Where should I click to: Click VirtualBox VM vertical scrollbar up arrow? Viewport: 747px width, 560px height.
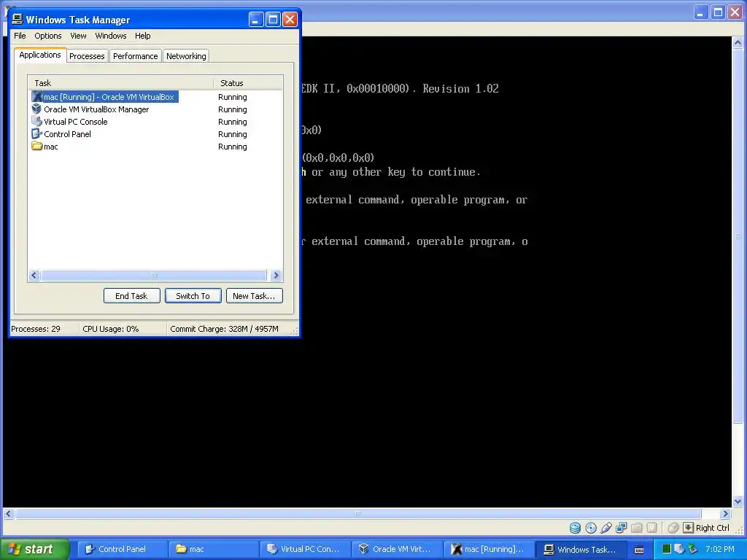[738, 42]
